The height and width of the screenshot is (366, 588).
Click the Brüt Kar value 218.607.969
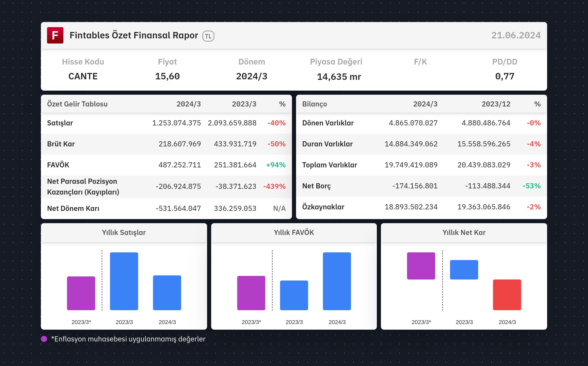pyautogui.click(x=180, y=144)
